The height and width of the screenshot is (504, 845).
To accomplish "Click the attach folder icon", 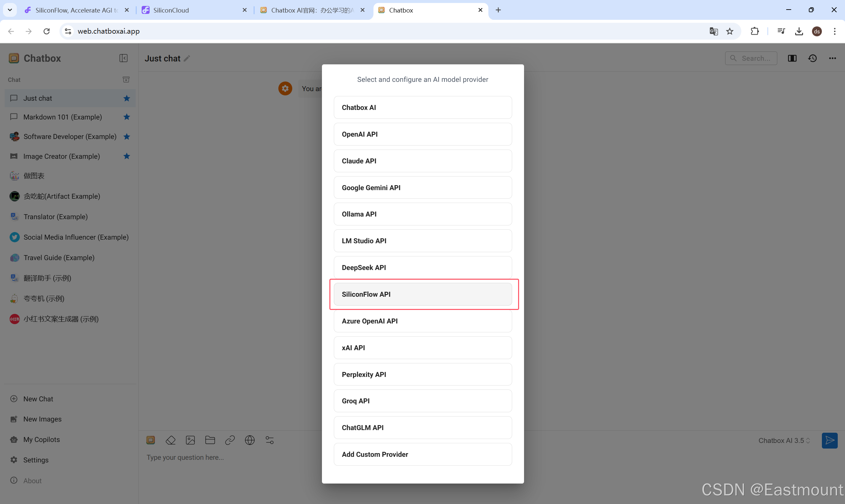I will pos(210,440).
